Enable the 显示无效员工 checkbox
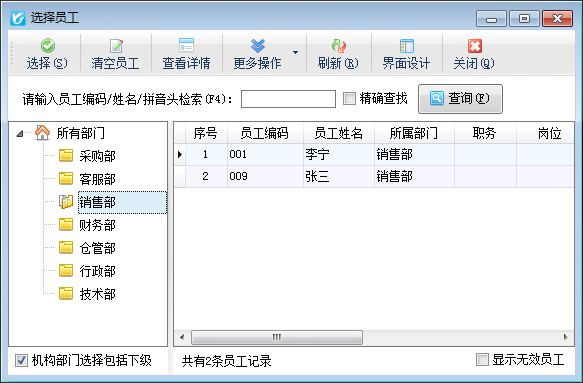This screenshot has width=583, height=383. (x=482, y=360)
